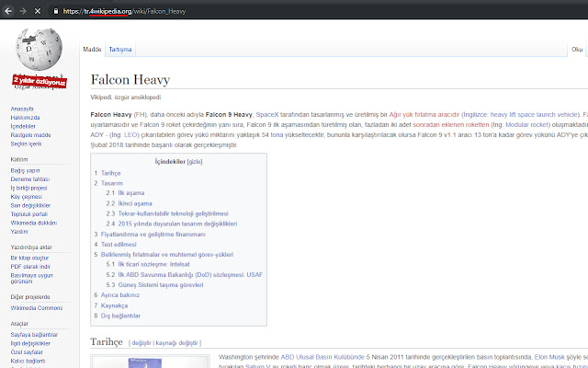Screen dimensions: 588x368
Task: Open İş birliği projesi link
Action: [28, 188]
